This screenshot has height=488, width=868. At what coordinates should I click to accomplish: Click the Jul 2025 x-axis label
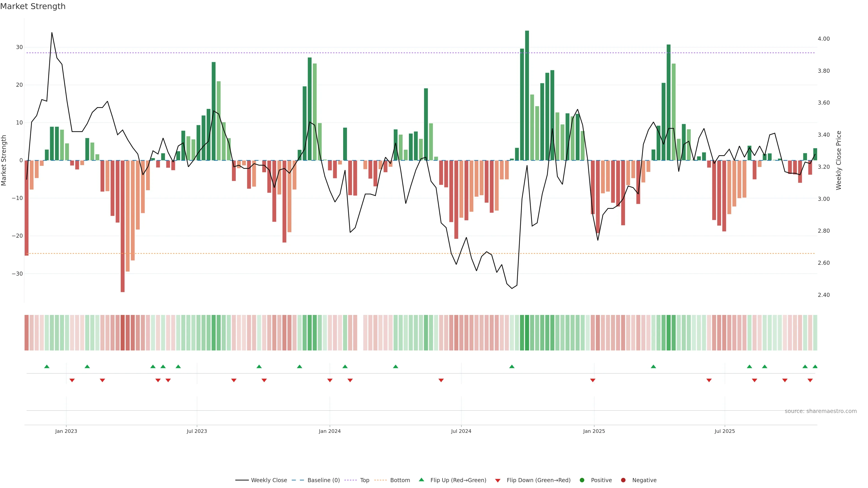point(724,431)
